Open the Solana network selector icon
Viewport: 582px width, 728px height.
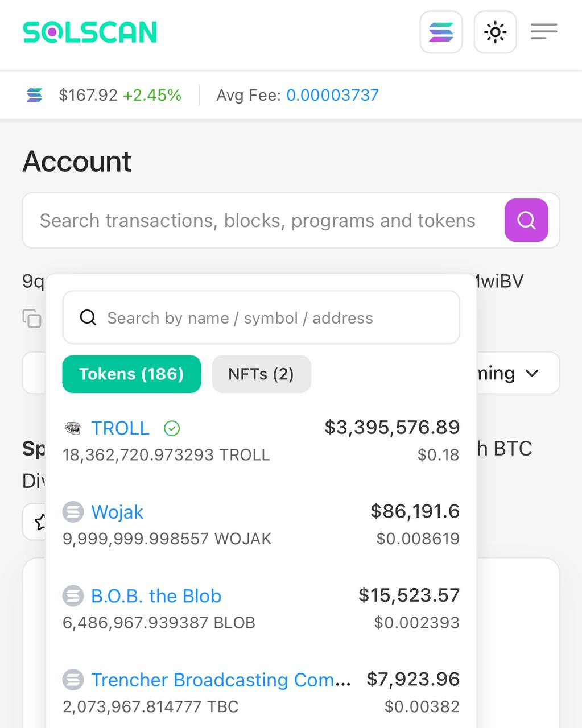tap(441, 32)
